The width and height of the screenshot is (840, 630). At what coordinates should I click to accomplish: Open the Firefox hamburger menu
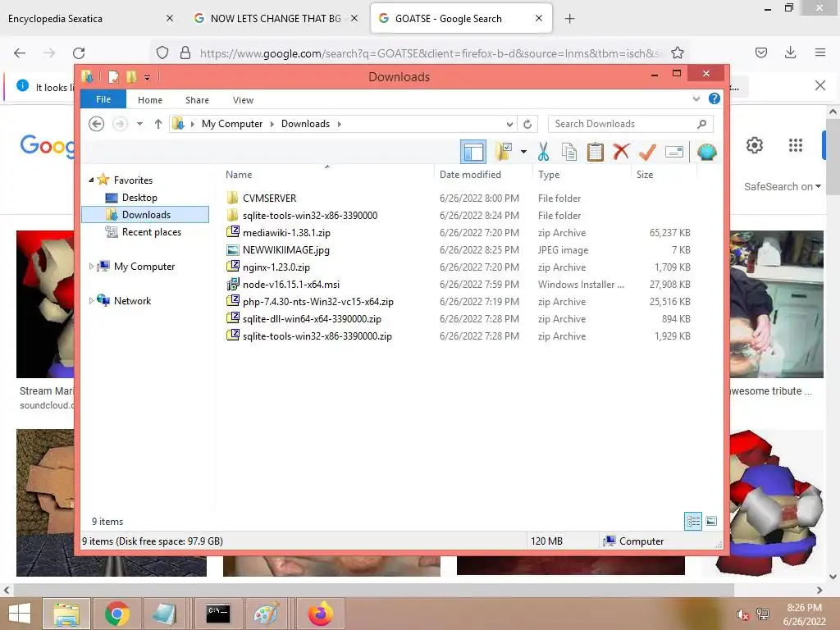(820, 52)
